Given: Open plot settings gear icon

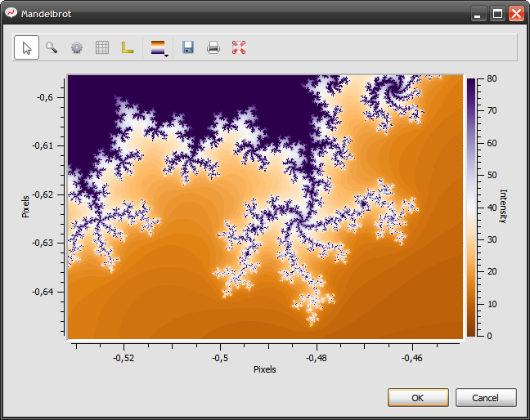Looking at the screenshot, I should [x=77, y=47].
